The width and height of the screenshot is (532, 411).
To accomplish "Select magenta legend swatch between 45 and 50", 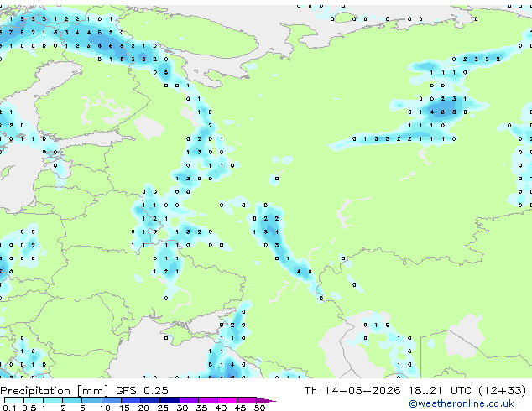I will pos(247,400).
